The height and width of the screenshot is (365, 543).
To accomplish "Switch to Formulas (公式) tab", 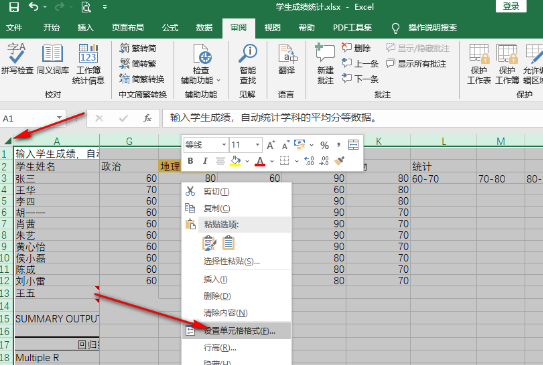I will pyautogui.click(x=170, y=28).
